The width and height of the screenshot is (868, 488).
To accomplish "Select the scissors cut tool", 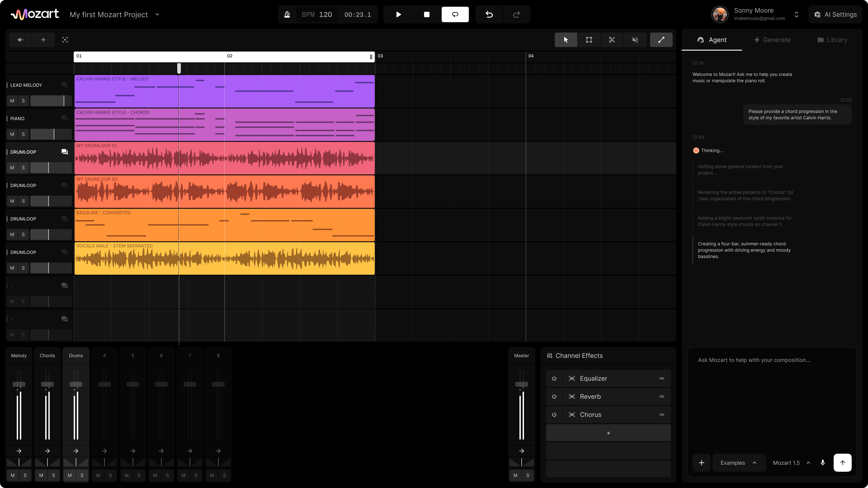I will click(612, 40).
